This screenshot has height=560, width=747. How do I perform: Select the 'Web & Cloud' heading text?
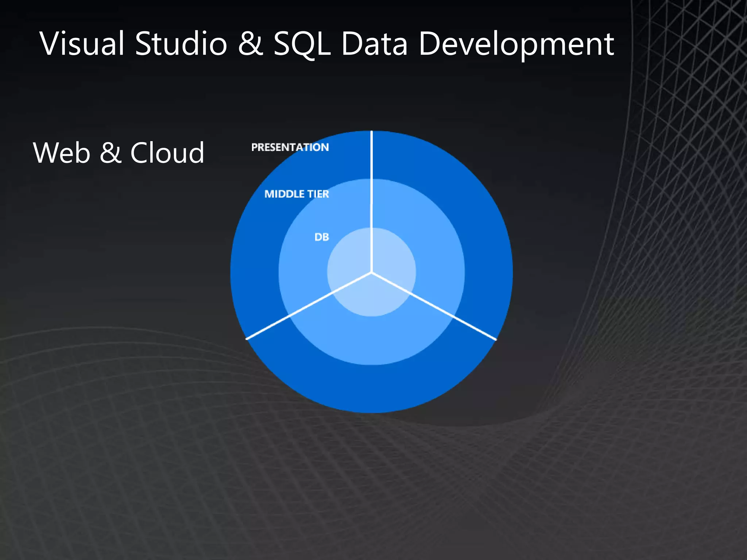(119, 153)
